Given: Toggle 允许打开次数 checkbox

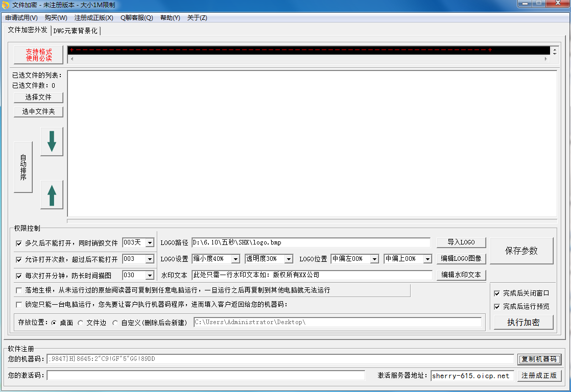Looking at the screenshot, I should (x=19, y=259).
